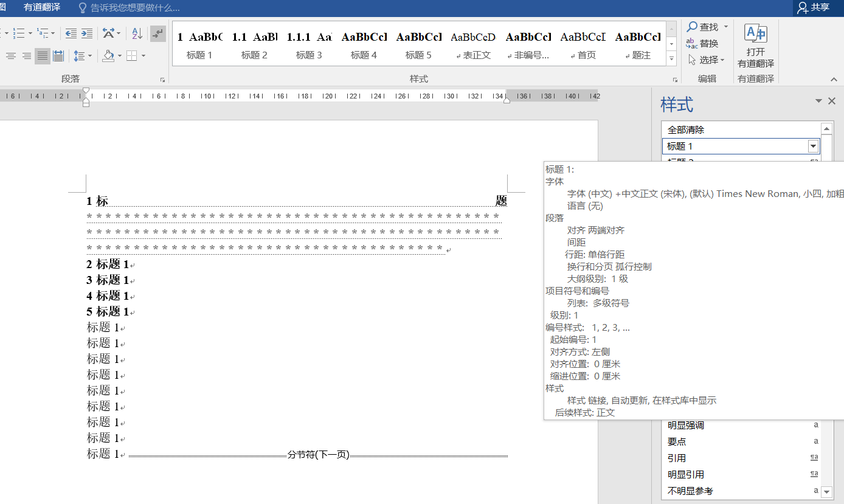Image resolution: width=844 pixels, height=504 pixels.
Task: Toggle show/hide paragraph marks
Action: tap(158, 33)
